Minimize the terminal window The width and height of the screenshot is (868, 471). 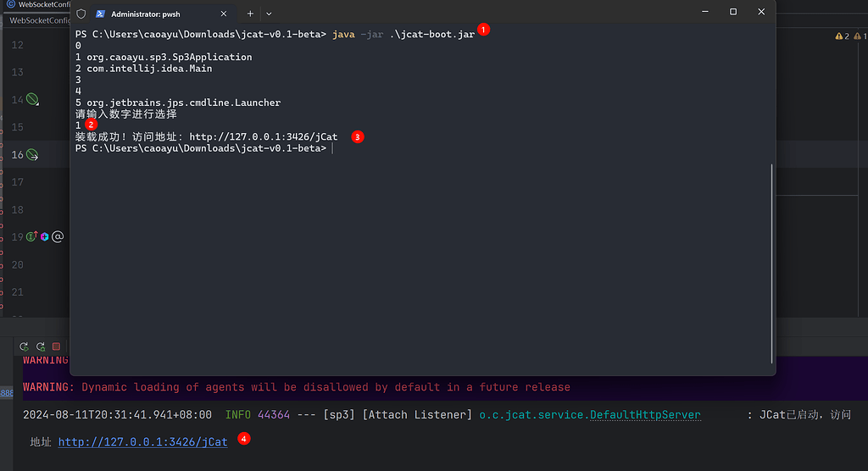click(x=705, y=12)
